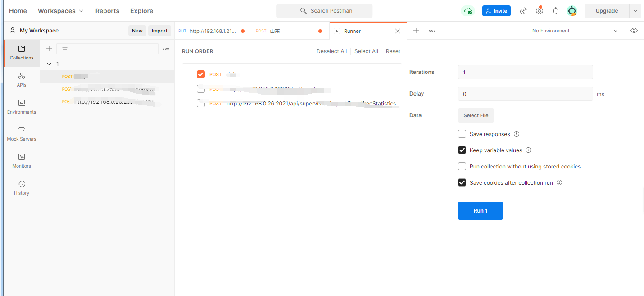Click the Upgrade button
This screenshot has height=296, width=644.
607,11
